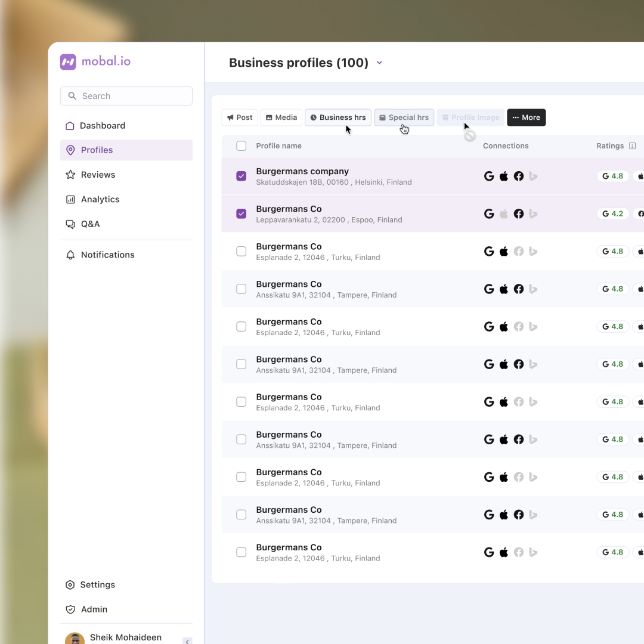Click the megaphone icon on the Post button
This screenshot has width=644, height=644.
pos(230,117)
